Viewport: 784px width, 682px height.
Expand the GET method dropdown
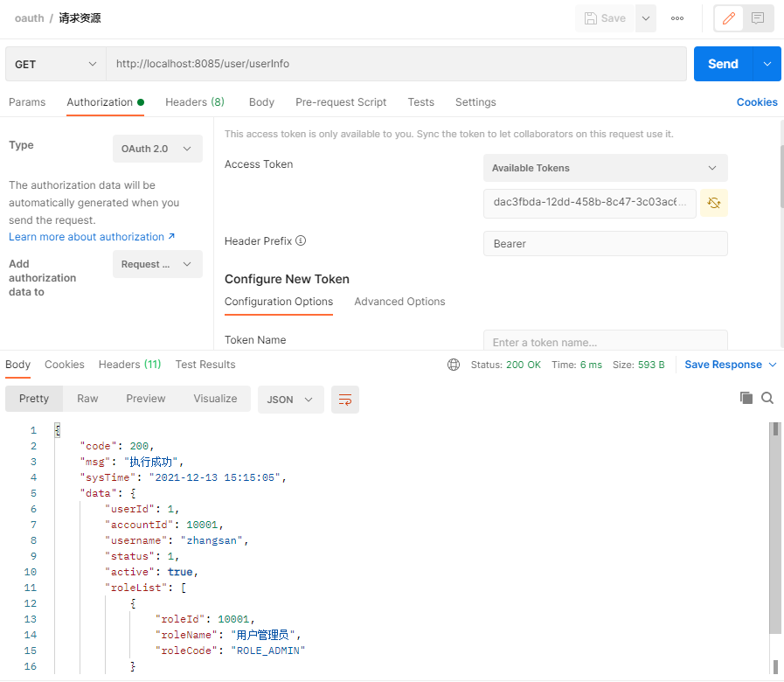click(56, 64)
